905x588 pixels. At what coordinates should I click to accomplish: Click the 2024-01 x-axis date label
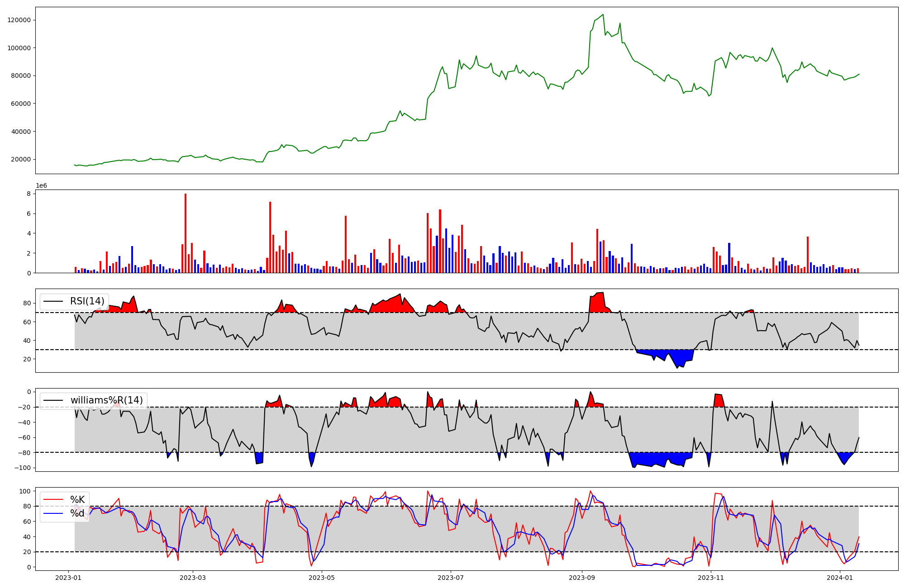coord(840,578)
